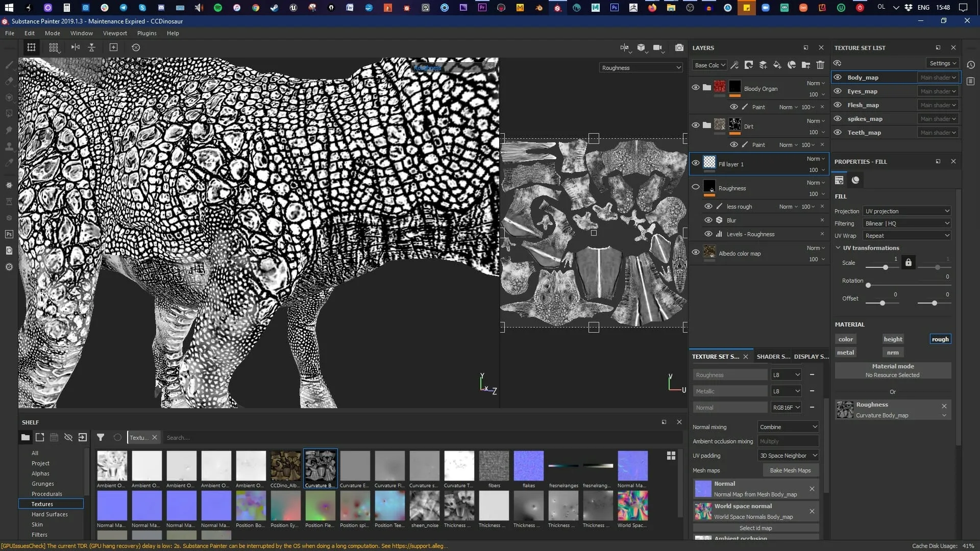Open the Viewport menu

pyautogui.click(x=114, y=33)
